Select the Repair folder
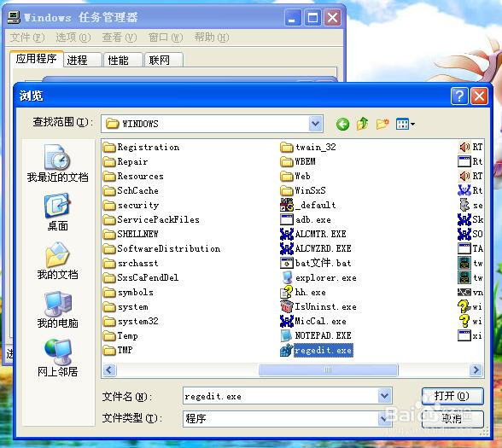The height and width of the screenshot is (448, 502). pos(125,161)
